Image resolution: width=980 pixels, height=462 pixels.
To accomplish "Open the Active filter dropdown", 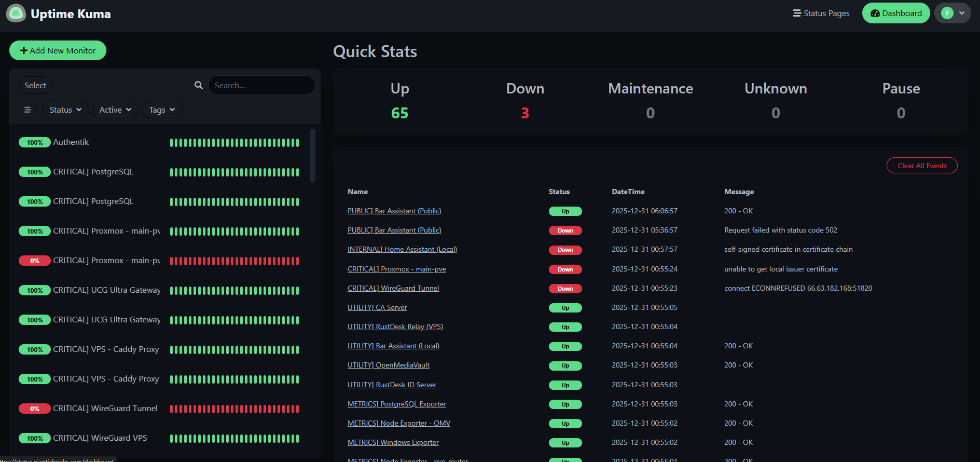I will pyautogui.click(x=115, y=110).
